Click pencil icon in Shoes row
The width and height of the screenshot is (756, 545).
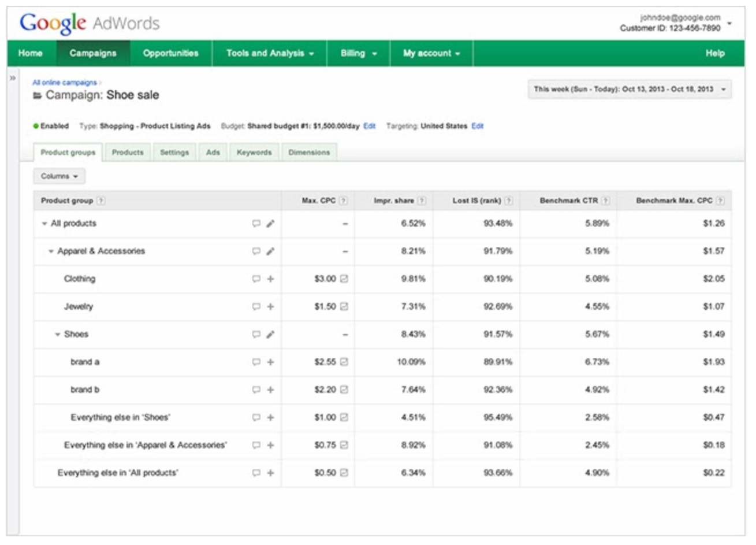point(270,335)
